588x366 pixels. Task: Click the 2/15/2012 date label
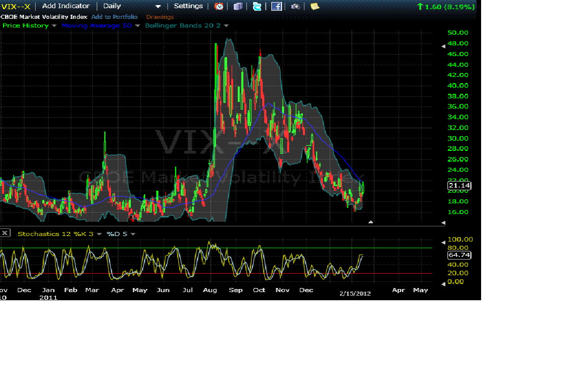point(355,294)
